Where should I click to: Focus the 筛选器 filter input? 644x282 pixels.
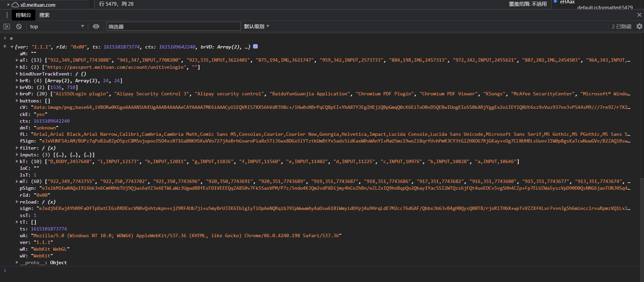coord(174,26)
